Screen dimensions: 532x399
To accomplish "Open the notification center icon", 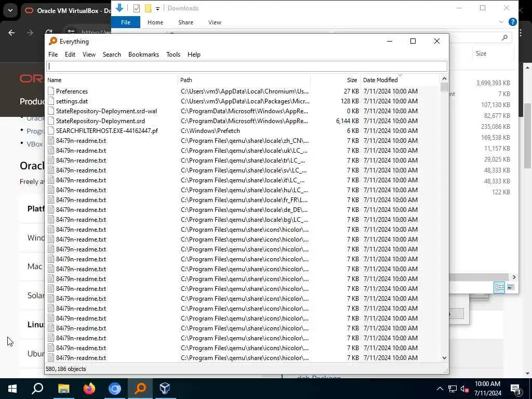I will point(516,389).
